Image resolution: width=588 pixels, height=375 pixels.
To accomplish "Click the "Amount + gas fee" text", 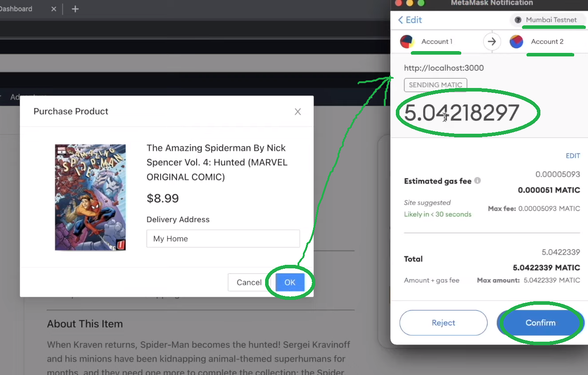I will [431, 280].
